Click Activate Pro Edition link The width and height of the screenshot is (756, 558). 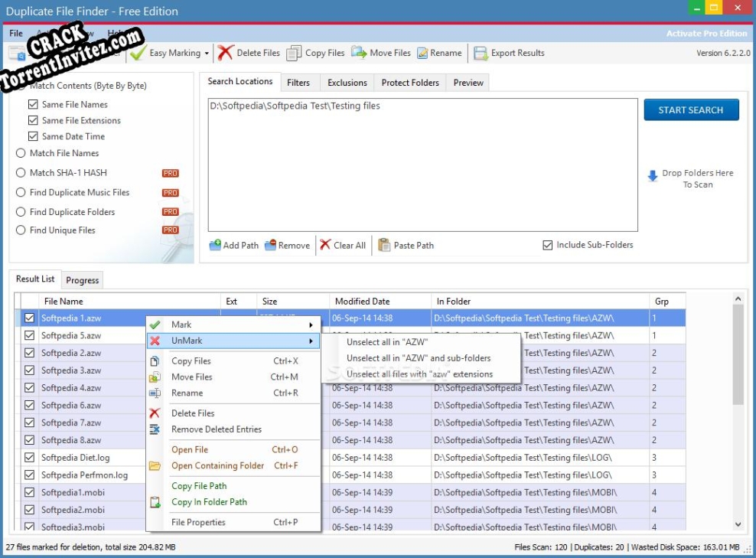[x=707, y=33]
